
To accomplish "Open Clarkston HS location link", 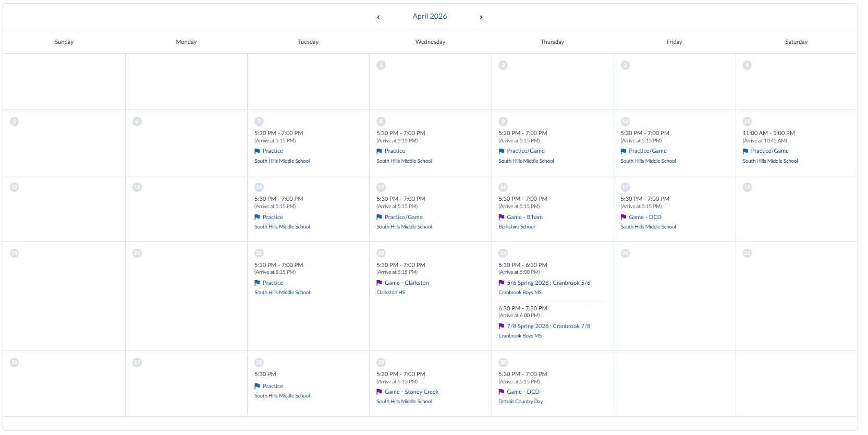I will tap(390, 293).
